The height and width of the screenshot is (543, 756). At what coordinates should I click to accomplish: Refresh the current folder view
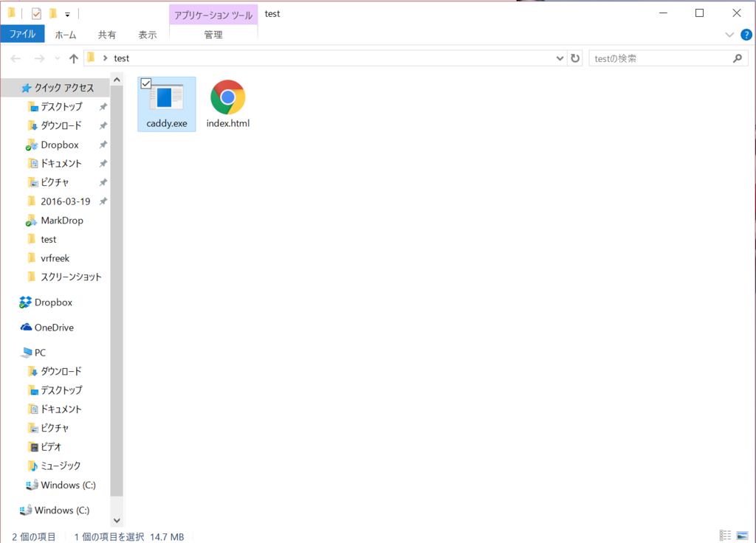click(x=575, y=58)
